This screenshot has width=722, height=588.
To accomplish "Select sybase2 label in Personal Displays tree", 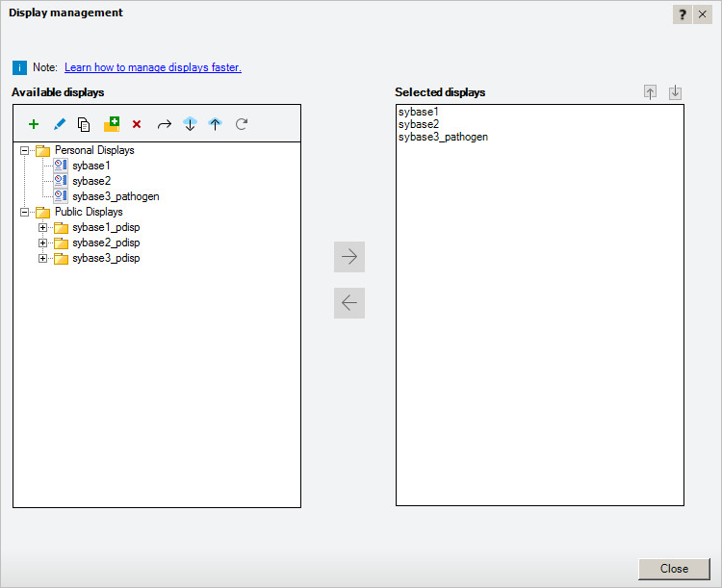I will pyautogui.click(x=91, y=181).
